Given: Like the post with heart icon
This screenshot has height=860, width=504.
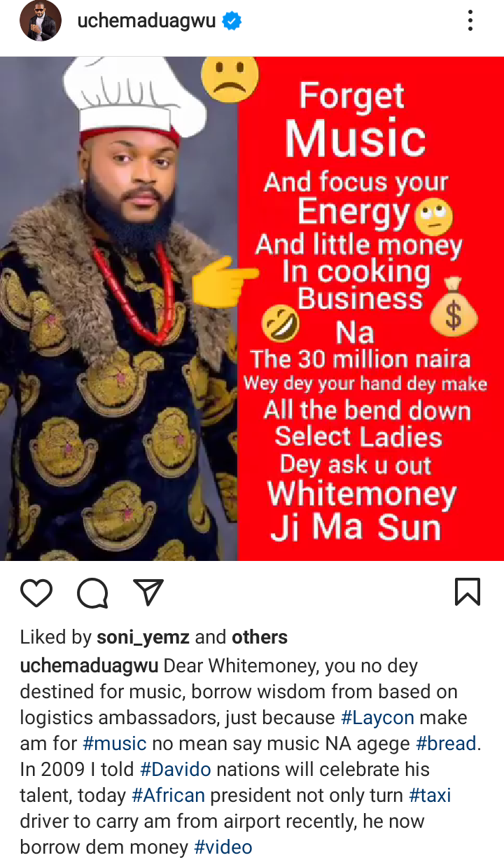Looking at the screenshot, I should [36, 592].
